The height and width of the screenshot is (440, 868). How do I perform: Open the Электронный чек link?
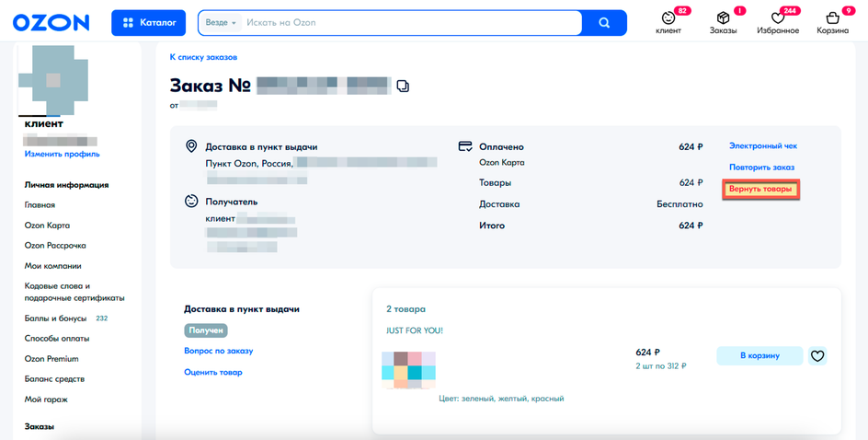tap(763, 146)
